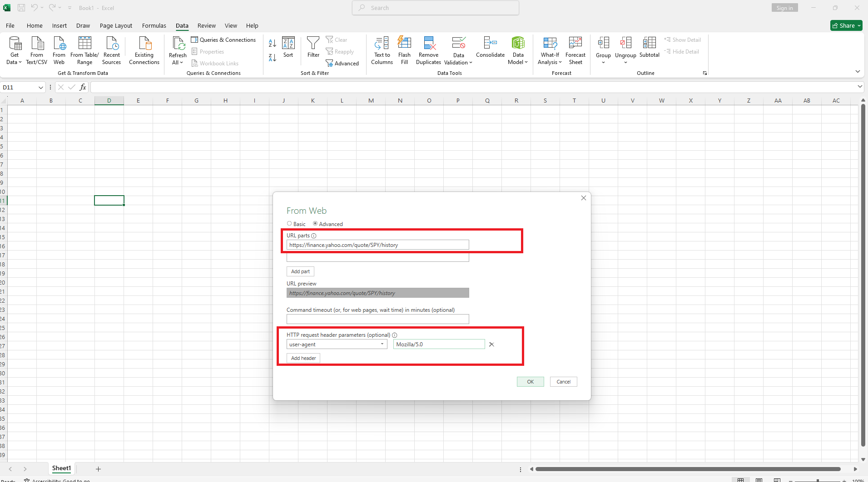Click the Sign in button
The width and height of the screenshot is (868, 482).
pos(784,8)
